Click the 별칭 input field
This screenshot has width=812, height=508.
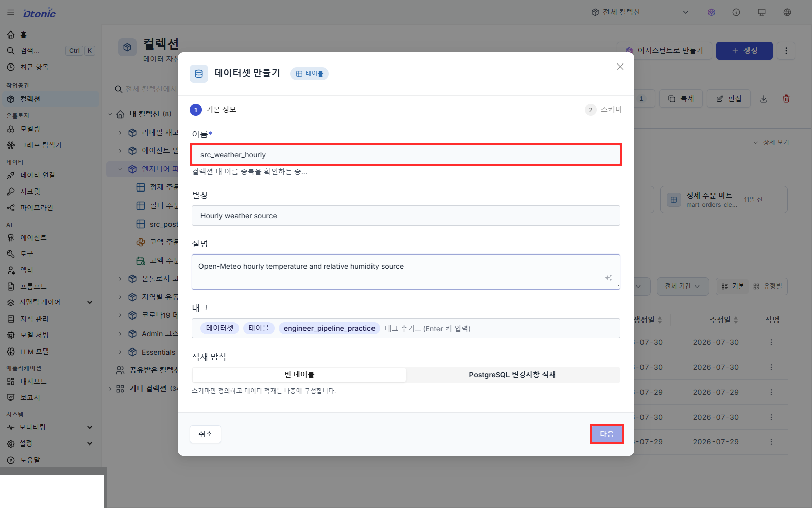click(406, 215)
